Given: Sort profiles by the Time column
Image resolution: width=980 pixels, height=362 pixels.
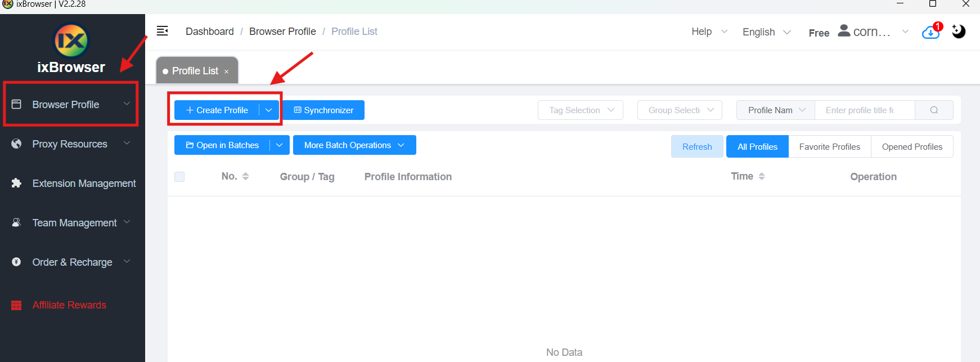Looking at the screenshot, I should point(762,177).
